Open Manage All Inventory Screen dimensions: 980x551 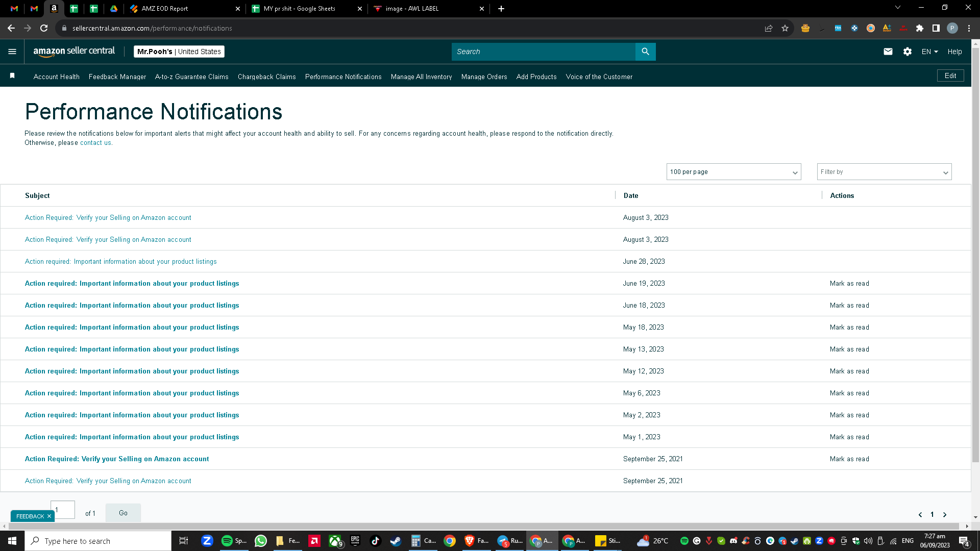[x=422, y=77]
